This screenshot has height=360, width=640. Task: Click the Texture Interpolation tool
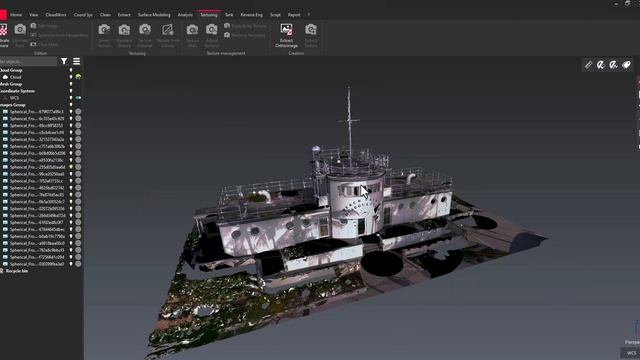145,35
